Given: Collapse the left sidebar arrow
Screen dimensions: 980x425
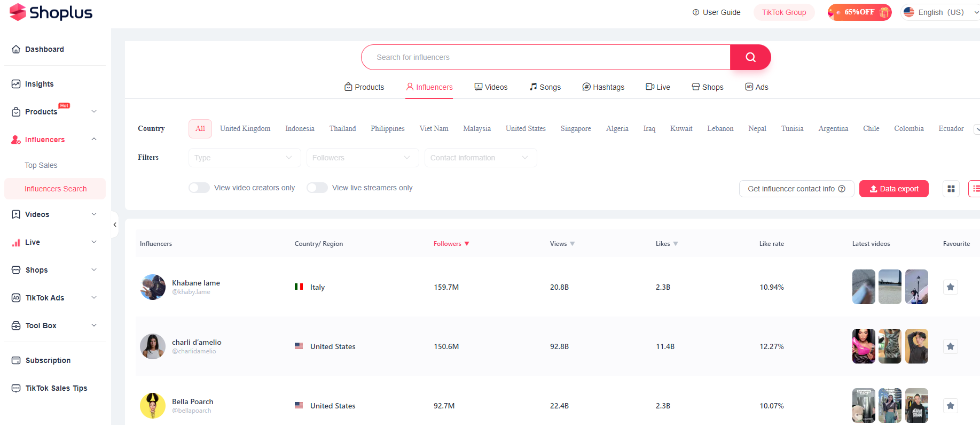Looking at the screenshot, I should 115,225.
